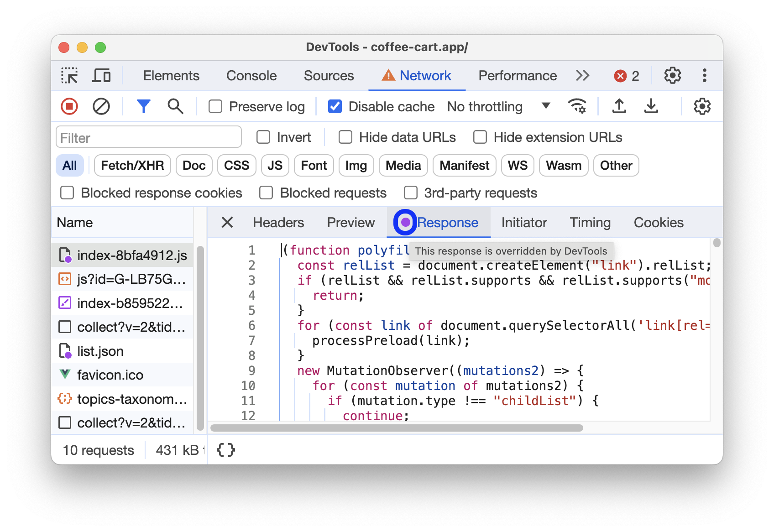This screenshot has width=774, height=532.
Task: Select the inspect element cursor tool
Action: pos(69,75)
